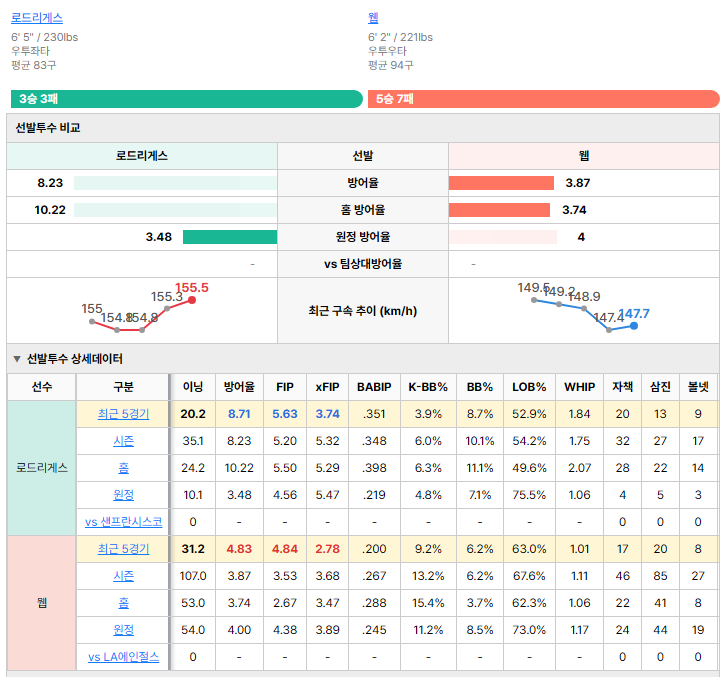The image size is (726, 677).
Task: Click 웹 season strikeouts value 85
Action: coord(660,576)
